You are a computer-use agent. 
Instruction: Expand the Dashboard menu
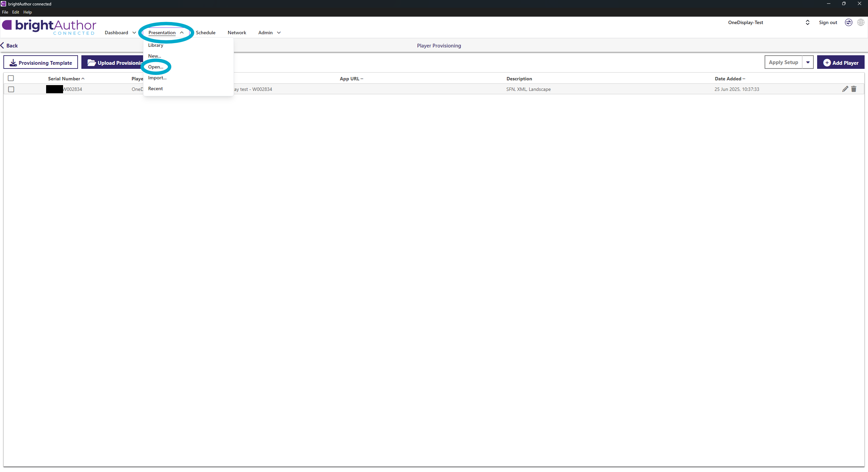point(120,33)
